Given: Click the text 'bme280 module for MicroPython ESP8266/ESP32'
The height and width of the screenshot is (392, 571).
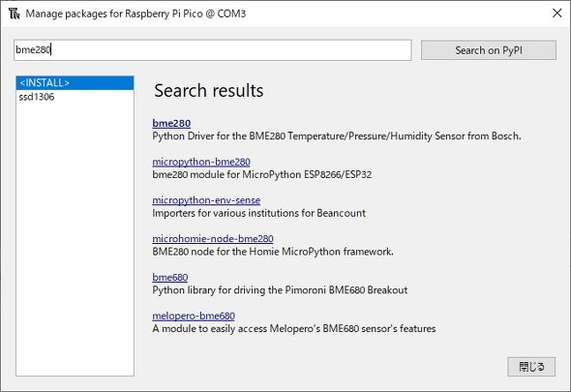Looking at the screenshot, I should [x=262, y=175].
